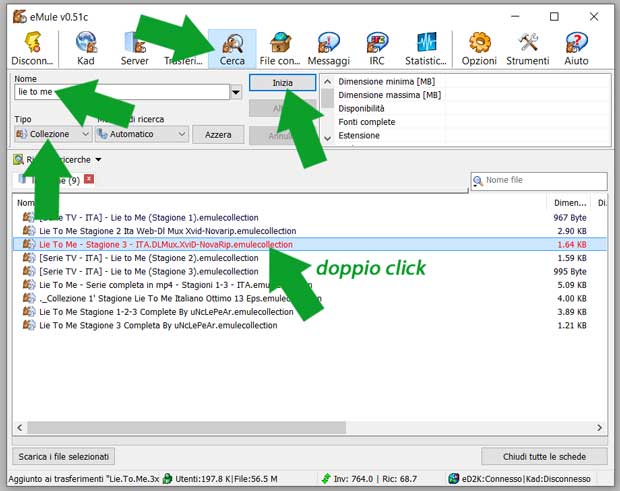Open the IRC chat panel
The image size is (620, 491).
point(376,48)
